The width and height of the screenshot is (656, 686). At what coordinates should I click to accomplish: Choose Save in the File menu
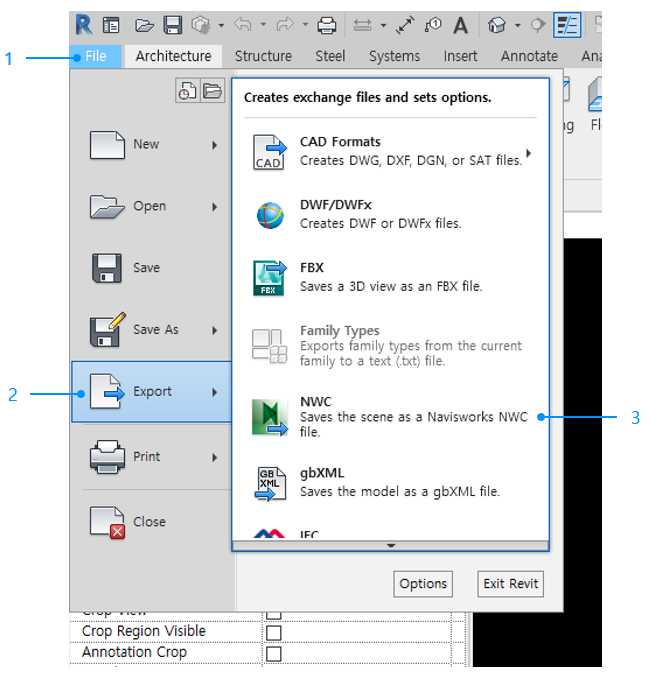click(151, 268)
